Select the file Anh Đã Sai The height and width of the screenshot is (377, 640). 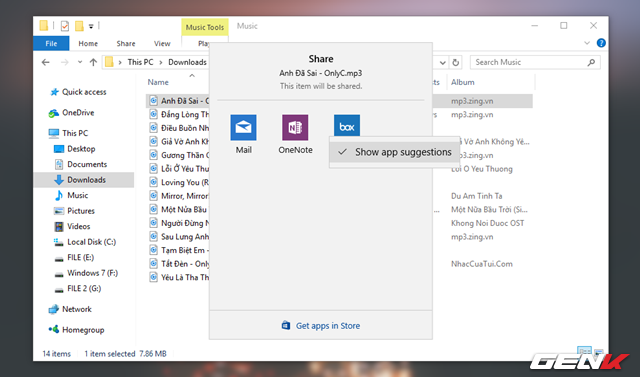click(179, 101)
